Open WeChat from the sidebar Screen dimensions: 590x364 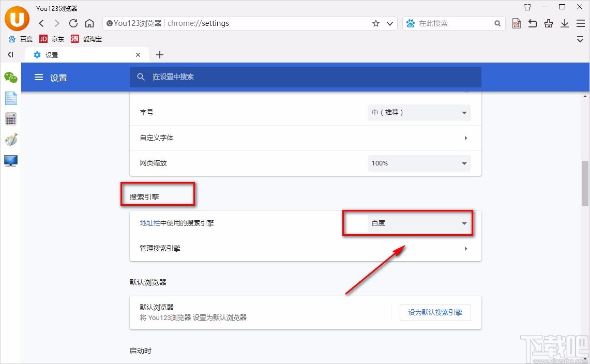pos(11,78)
